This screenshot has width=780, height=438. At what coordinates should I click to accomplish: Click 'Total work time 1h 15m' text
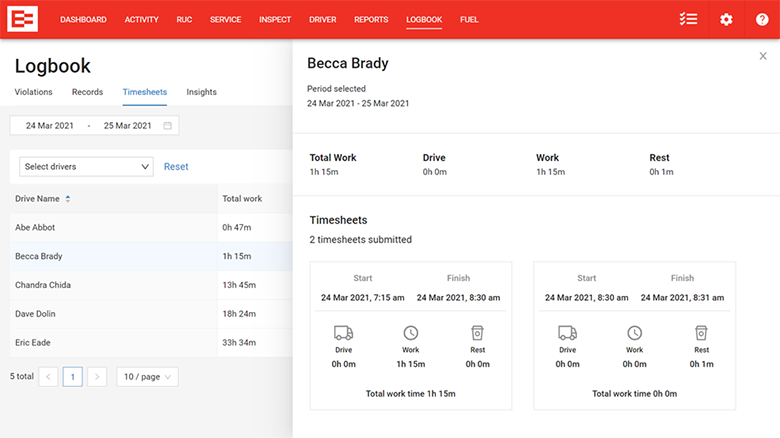[411, 394]
